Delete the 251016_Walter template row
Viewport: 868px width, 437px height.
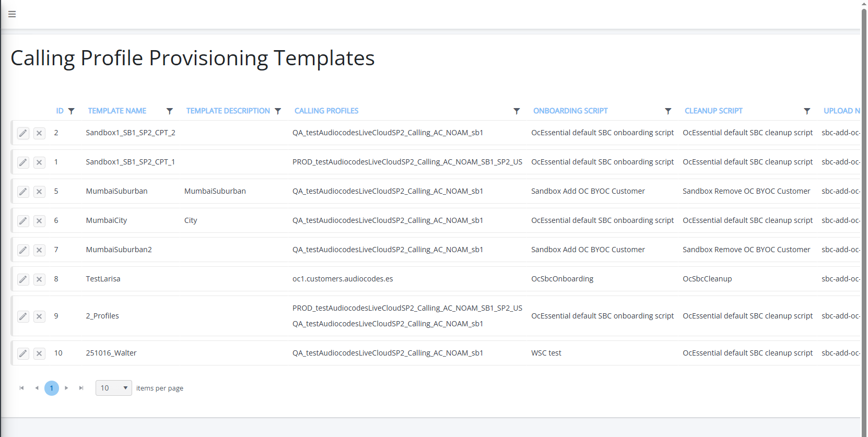click(39, 353)
